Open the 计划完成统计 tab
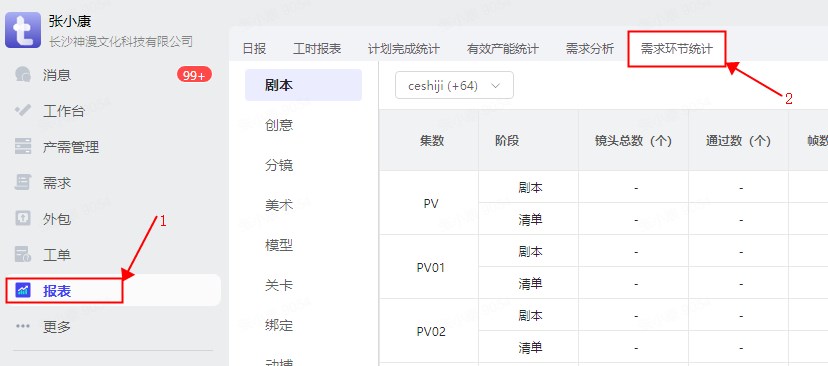This screenshot has width=828, height=366. coord(403,49)
